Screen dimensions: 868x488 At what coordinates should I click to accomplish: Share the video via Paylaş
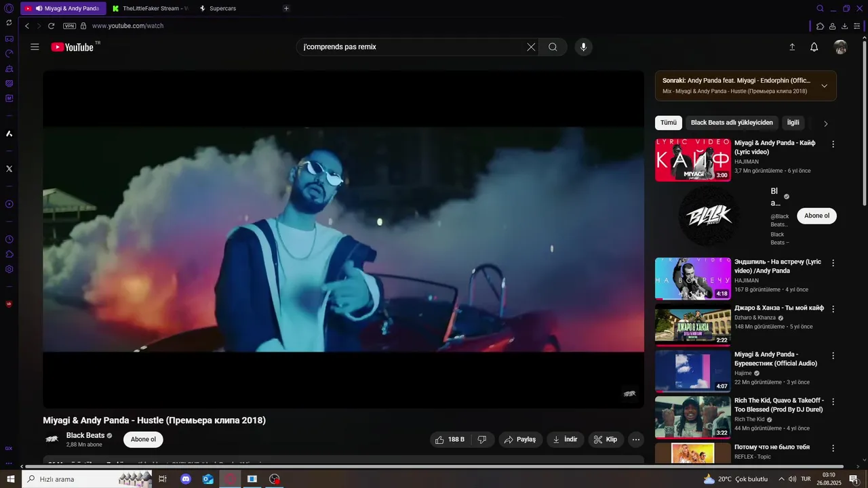tap(521, 439)
